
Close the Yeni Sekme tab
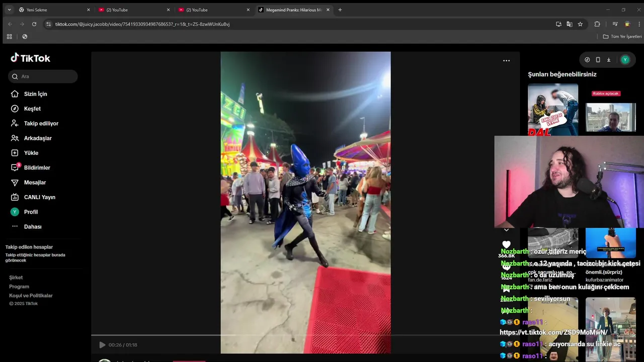point(89,10)
